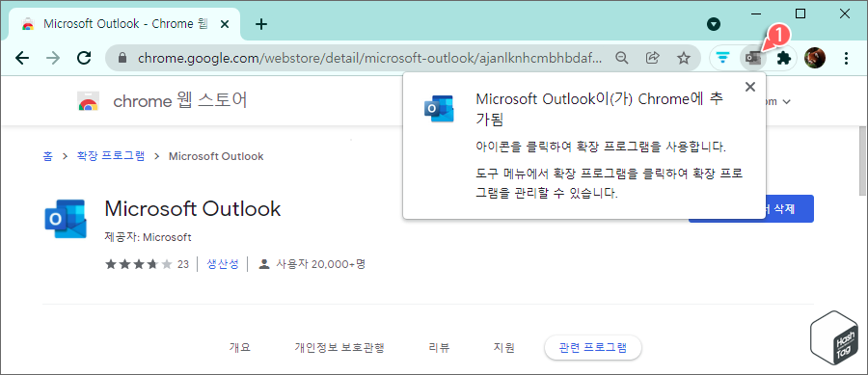Switch to the 지원 tab
The image size is (868, 375).
pyautogui.click(x=503, y=348)
